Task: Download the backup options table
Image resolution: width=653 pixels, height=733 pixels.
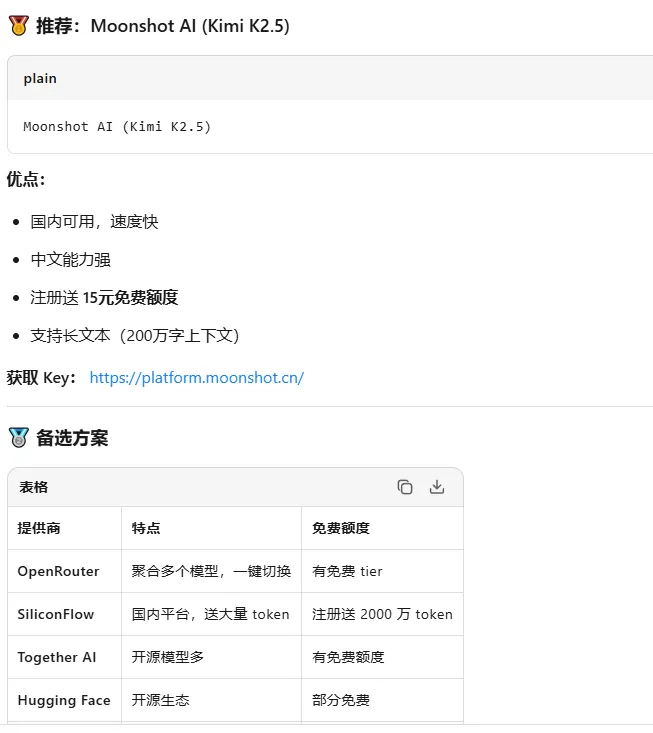Action: 437,487
